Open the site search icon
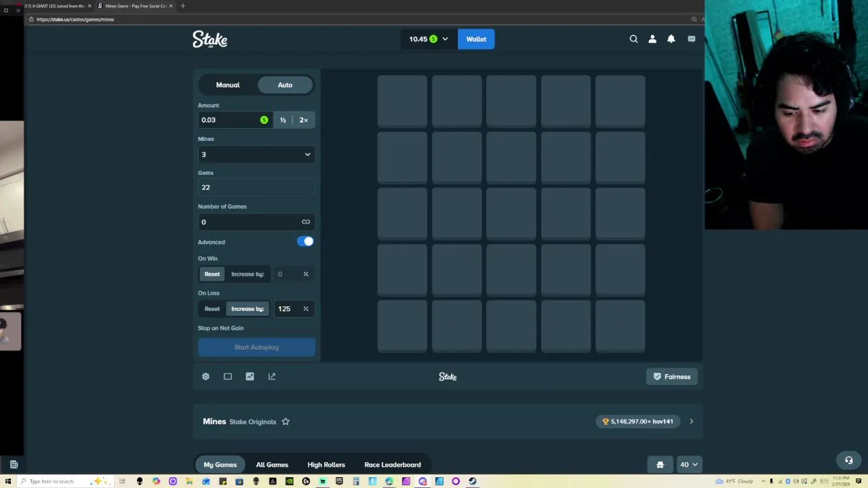Screen dimensions: 868x488 [633, 39]
